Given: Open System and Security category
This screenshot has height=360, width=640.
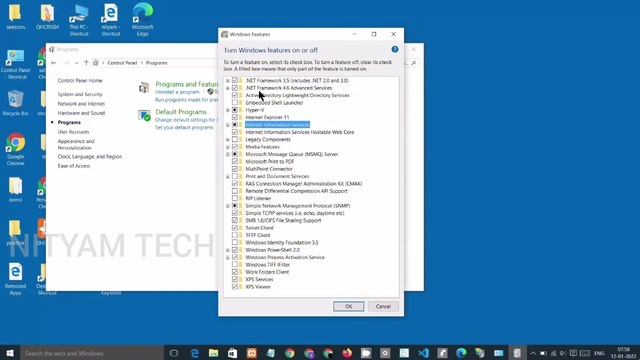Looking at the screenshot, I should click(x=80, y=94).
